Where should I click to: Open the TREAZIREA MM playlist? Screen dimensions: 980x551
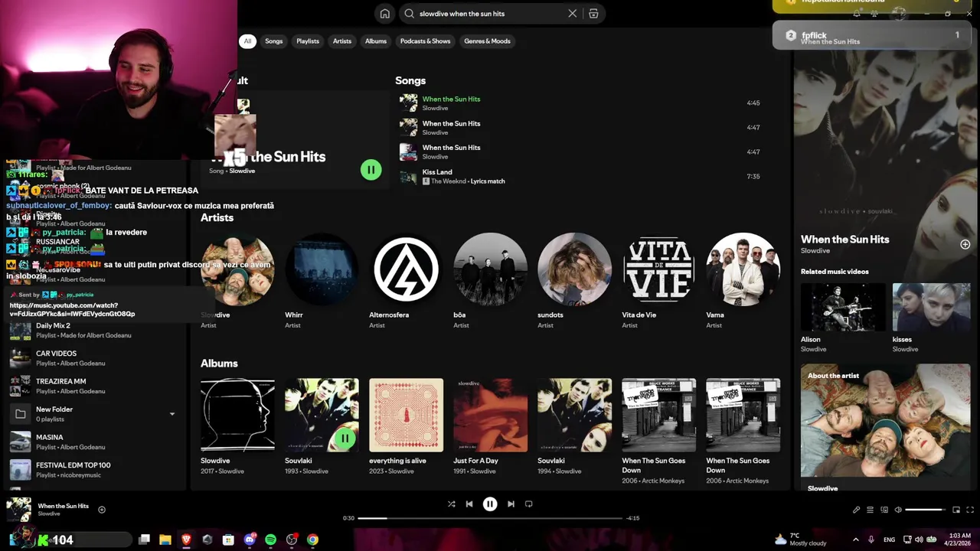coord(96,386)
